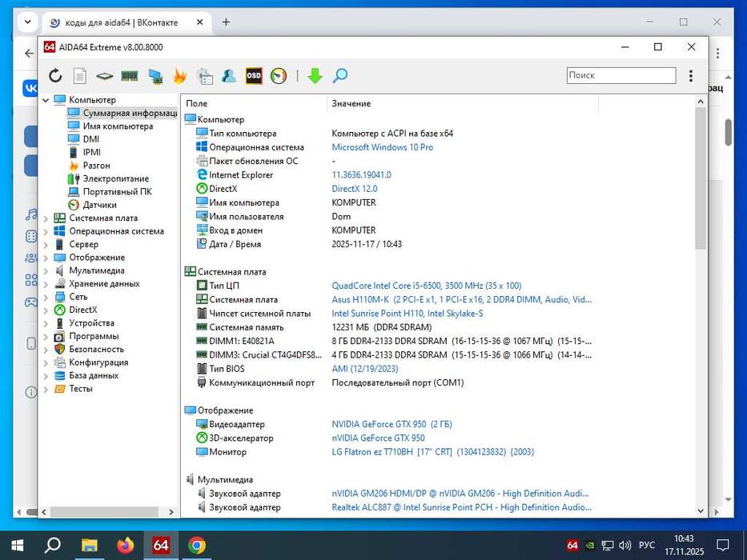
Task: Open Firefox from the Windows taskbar
Action: click(125, 546)
